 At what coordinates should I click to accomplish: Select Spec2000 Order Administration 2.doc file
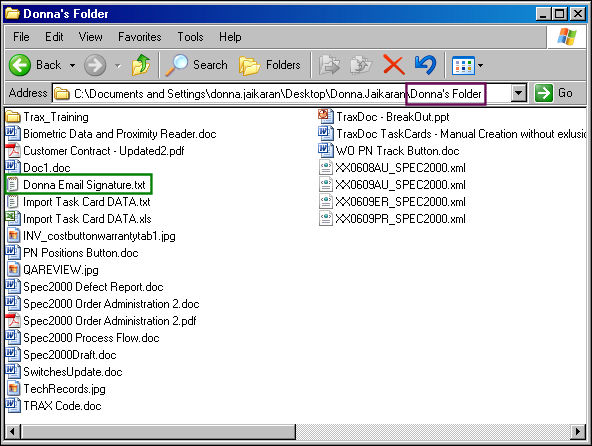103,304
